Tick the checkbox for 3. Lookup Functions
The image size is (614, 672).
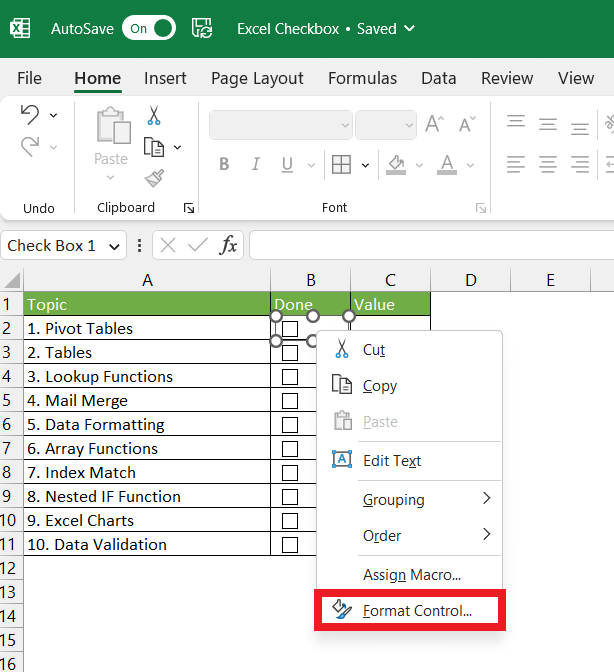pyautogui.click(x=290, y=377)
